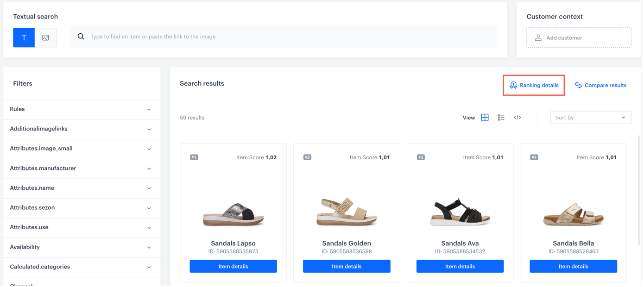Expand the Availability filter section
The width and height of the screenshot is (644, 287).
coord(82,247)
